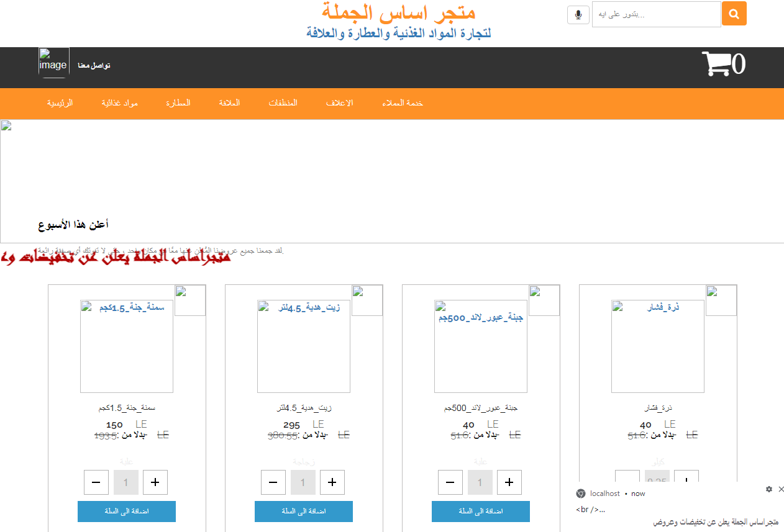The height and width of the screenshot is (532, 784).
Task: Open the الرئيسية home menu item
Action: pyautogui.click(x=60, y=103)
